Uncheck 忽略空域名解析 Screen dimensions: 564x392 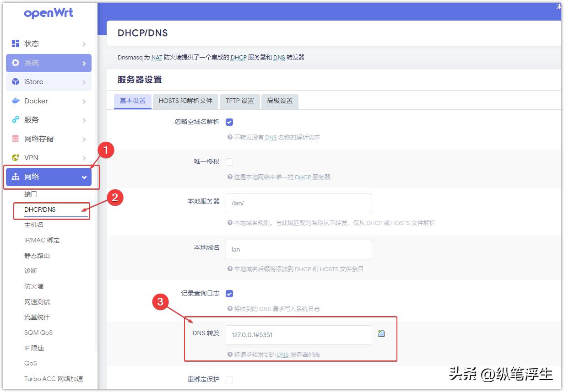point(229,122)
